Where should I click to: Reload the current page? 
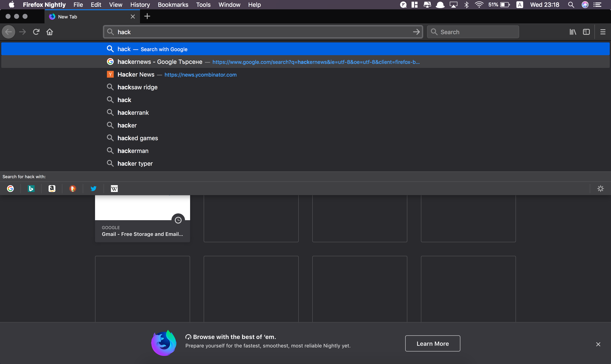[36, 32]
